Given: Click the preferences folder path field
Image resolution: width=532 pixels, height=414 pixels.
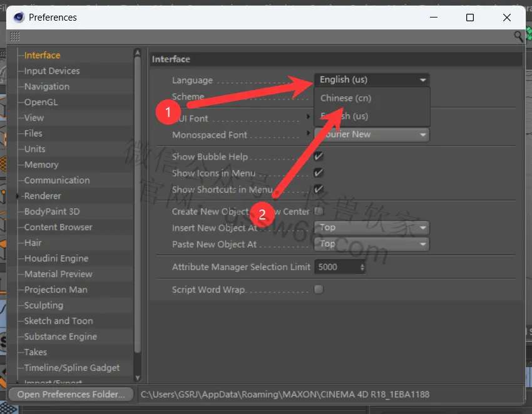Looking at the screenshot, I should coord(331,395).
